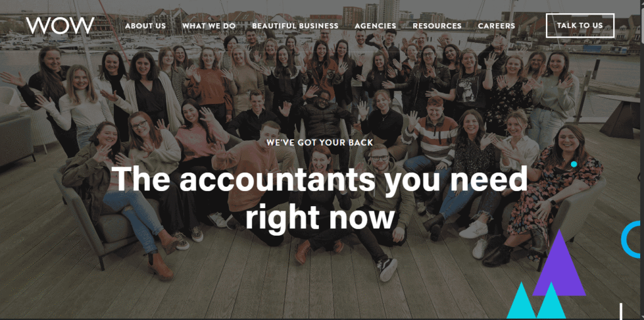Click the blue ring shape at edge

[x=631, y=240]
